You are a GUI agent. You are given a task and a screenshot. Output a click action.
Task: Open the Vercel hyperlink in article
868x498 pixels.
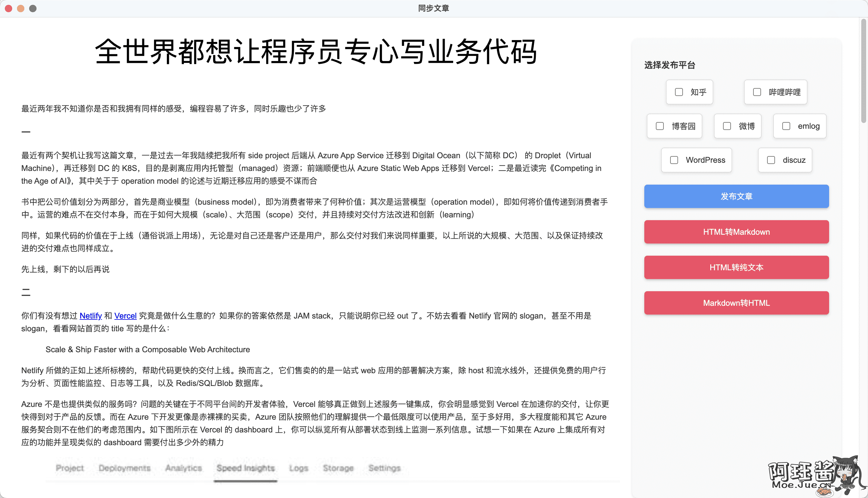[125, 316]
